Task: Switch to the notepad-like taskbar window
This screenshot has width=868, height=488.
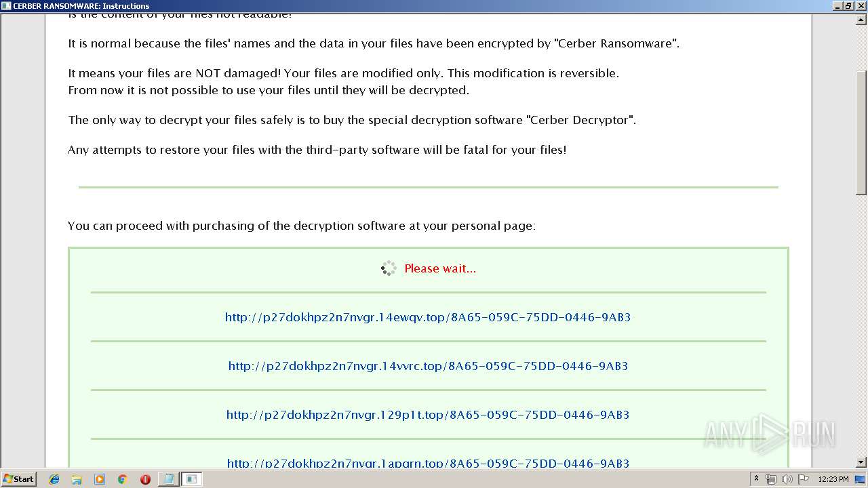Action: (169, 479)
